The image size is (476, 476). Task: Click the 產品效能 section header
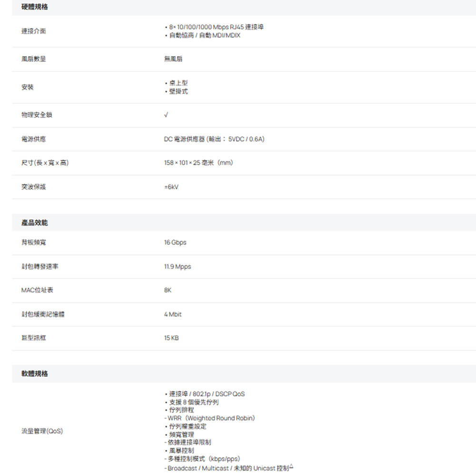click(x=35, y=223)
